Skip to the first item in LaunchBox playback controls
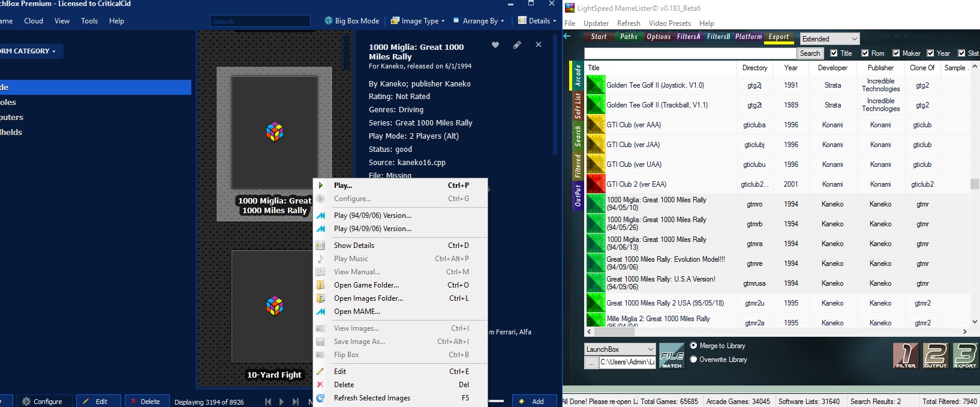 268,402
